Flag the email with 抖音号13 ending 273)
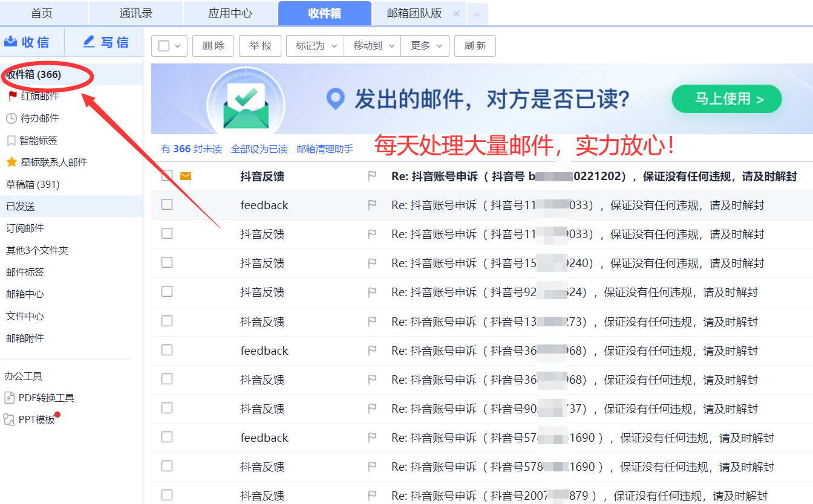 (x=372, y=321)
